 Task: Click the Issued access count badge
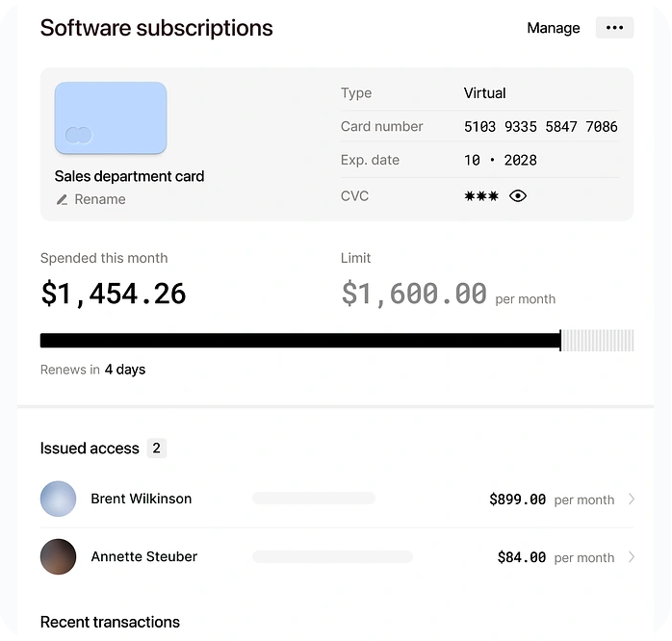coord(157,448)
